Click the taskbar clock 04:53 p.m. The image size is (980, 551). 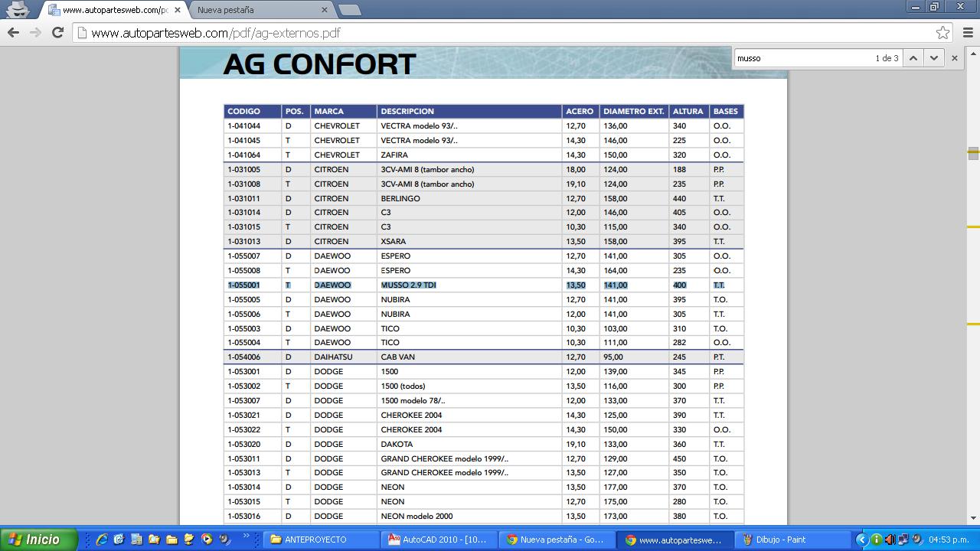click(x=949, y=540)
